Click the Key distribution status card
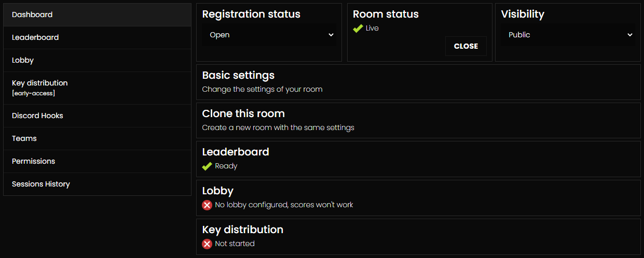 pyautogui.click(x=418, y=236)
